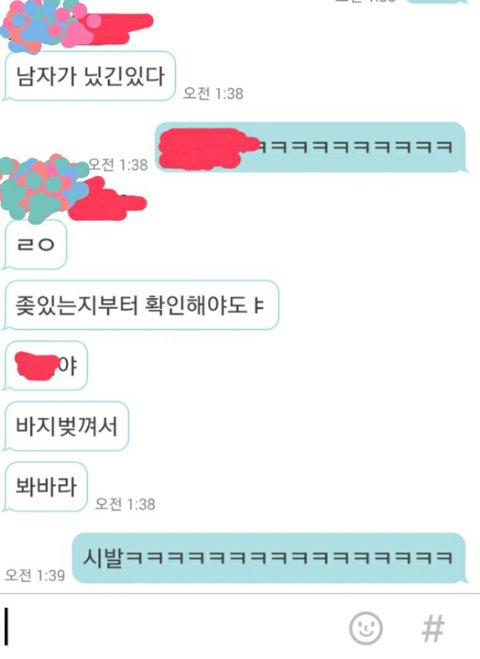This screenshot has width=480, height=659.
Task: Tap timestamp '오전 1:39' beside last message
Action: pyautogui.click(x=35, y=575)
